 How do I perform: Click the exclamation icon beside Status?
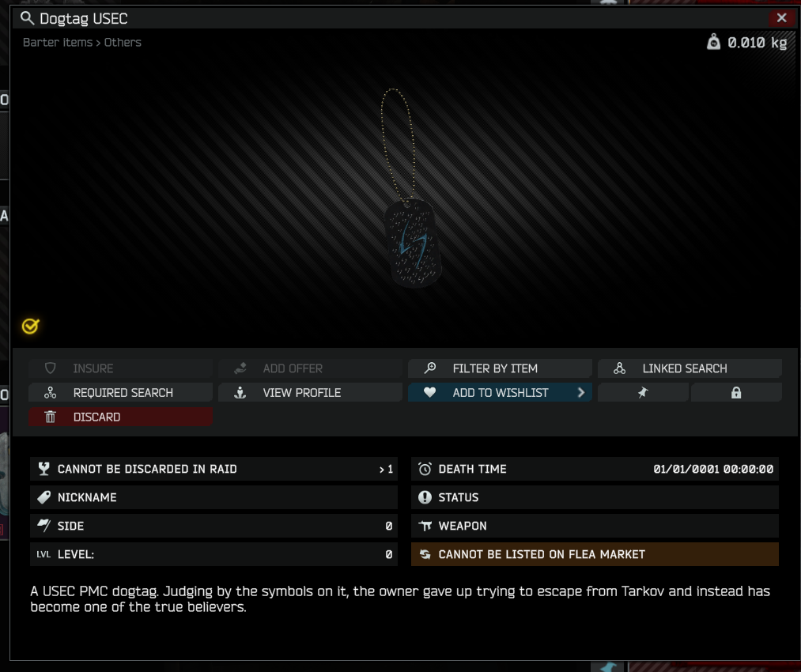425,497
